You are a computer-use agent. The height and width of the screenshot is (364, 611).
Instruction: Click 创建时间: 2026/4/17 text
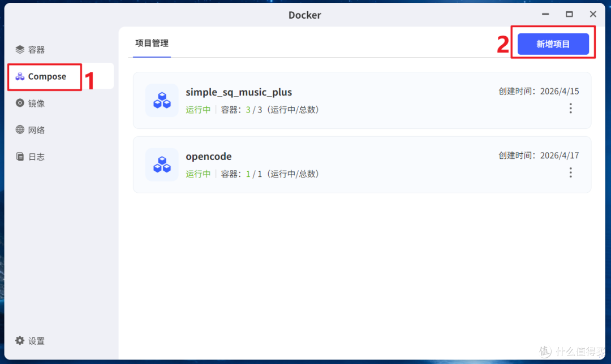539,156
